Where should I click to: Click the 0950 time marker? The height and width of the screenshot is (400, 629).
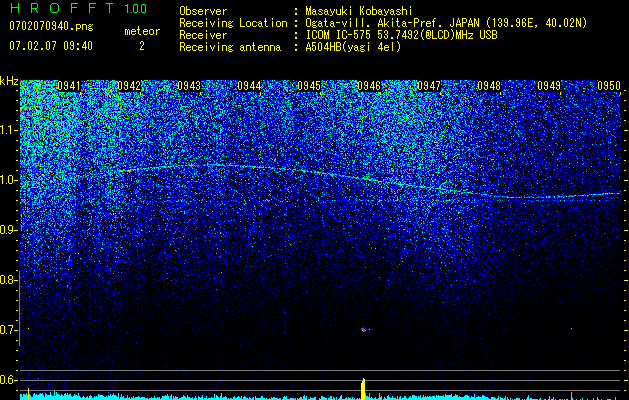pos(609,86)
